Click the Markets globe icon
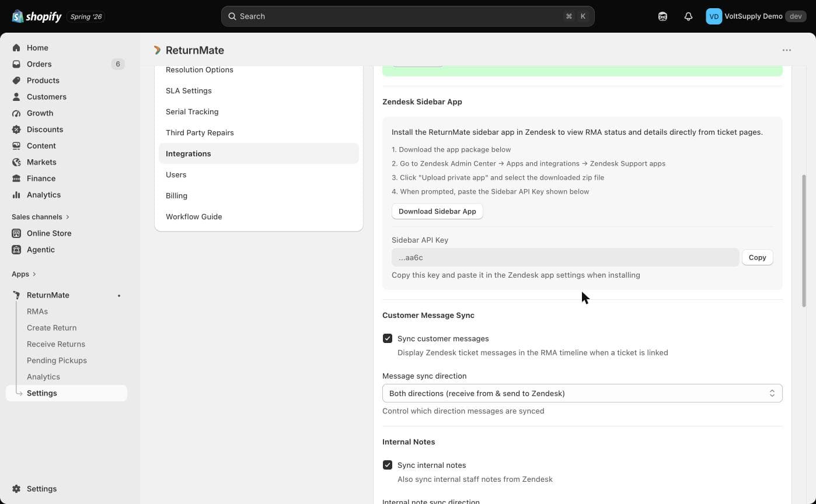Image resolution: width=816 pixels, height=504 pixels. (16, 162)
